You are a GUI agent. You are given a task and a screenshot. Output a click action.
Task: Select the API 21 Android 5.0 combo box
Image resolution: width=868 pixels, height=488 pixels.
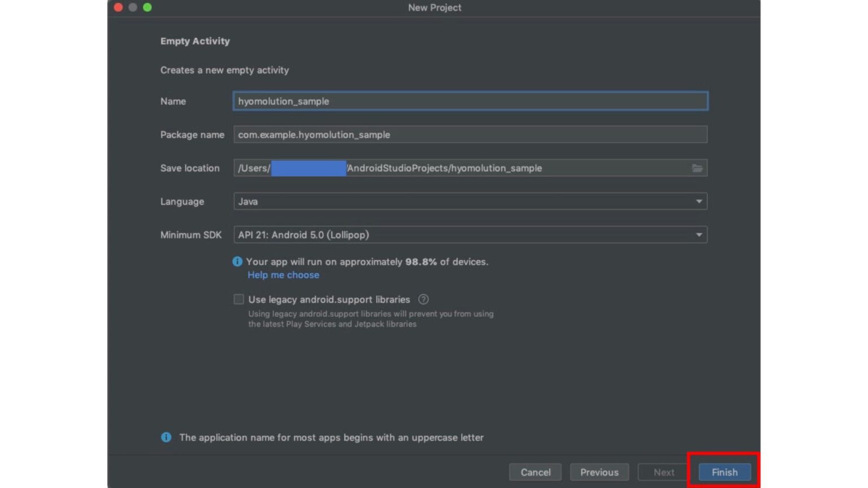470,235
